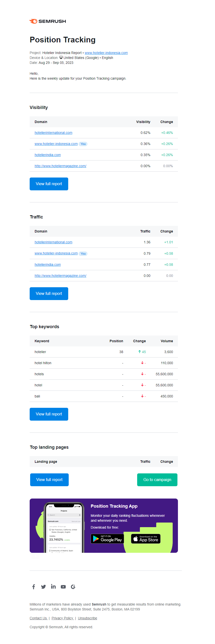This screenshot has height=644, width=215.
Task: Open the G2 review icon
Action: (73, 587)
